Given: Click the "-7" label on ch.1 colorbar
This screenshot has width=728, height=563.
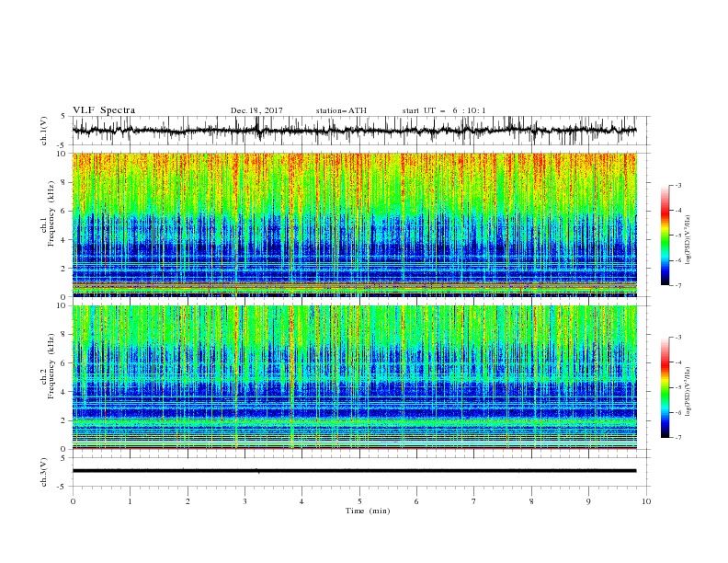Looking at the screenshot, I should [x=678, y=285].
